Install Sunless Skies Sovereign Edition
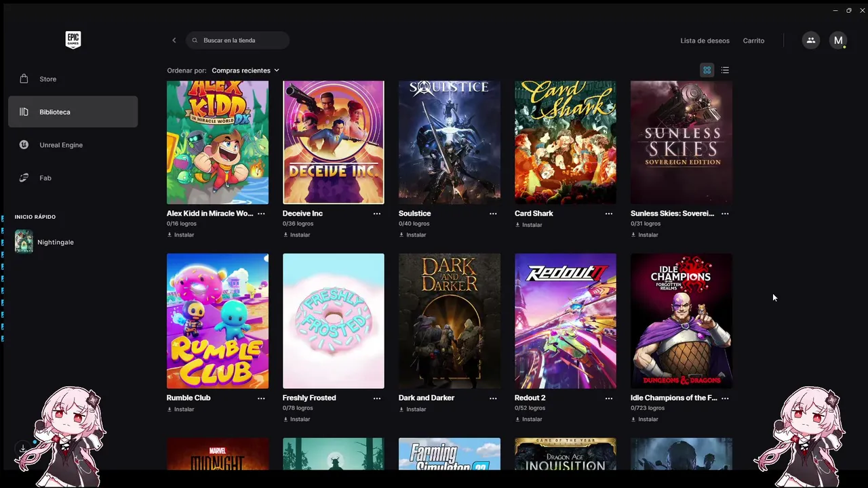 pyautogui.click(x=644, y=235)
